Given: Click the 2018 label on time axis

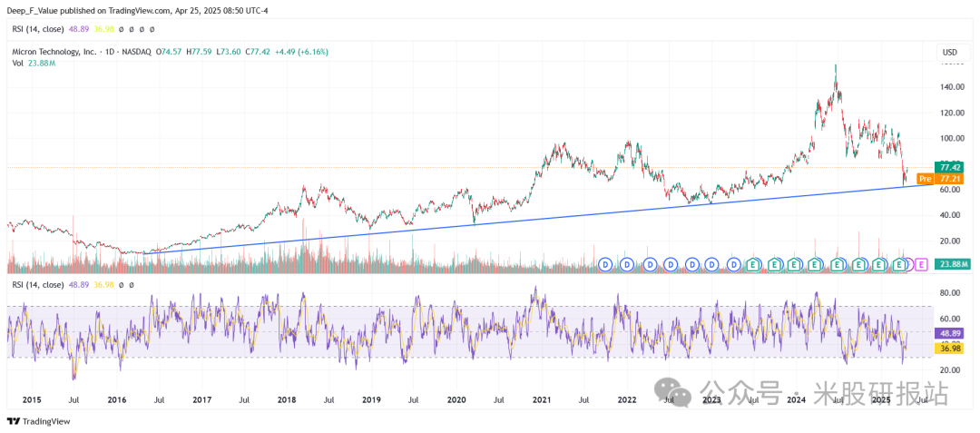Looking at the screenshot, I should tap(286, 399).
